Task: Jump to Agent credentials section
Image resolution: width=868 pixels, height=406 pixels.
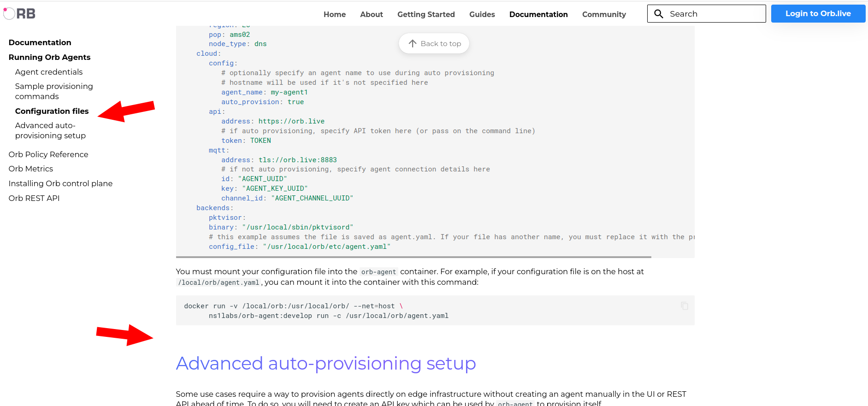Action: (49, 72)
